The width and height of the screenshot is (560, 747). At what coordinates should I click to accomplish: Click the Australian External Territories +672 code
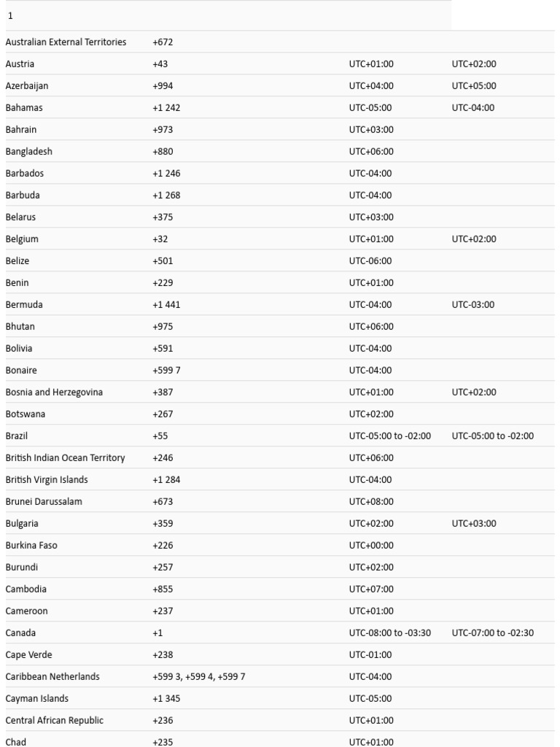163,42
